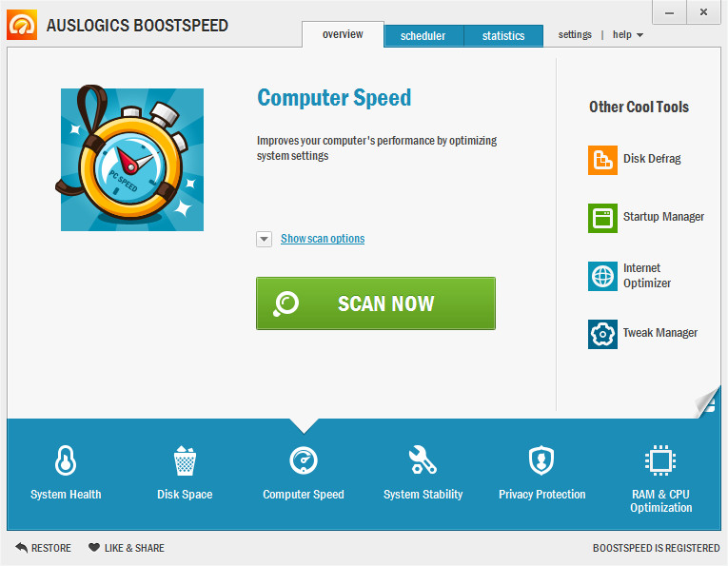This screenshot has width=728, height=566.
Task: Open Internet Optimizer globe icon
Action: click(602, 276)
